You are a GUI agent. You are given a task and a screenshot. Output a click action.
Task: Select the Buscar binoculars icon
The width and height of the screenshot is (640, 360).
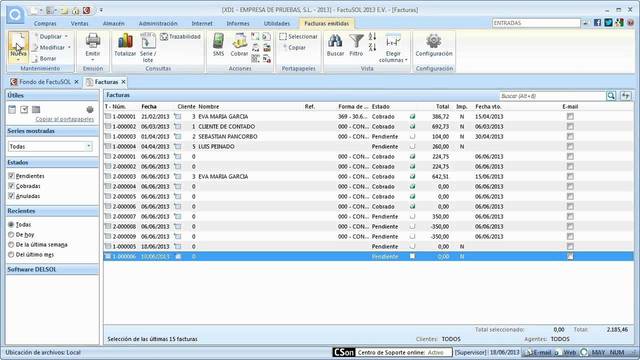335,41
